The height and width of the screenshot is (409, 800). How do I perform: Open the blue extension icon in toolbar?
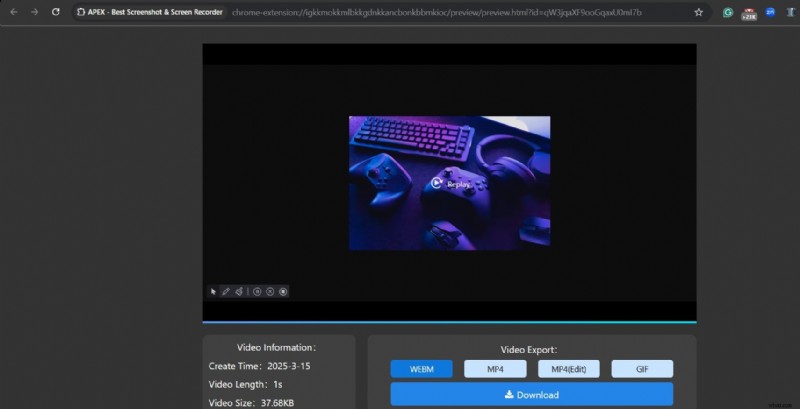pos(770,12)
